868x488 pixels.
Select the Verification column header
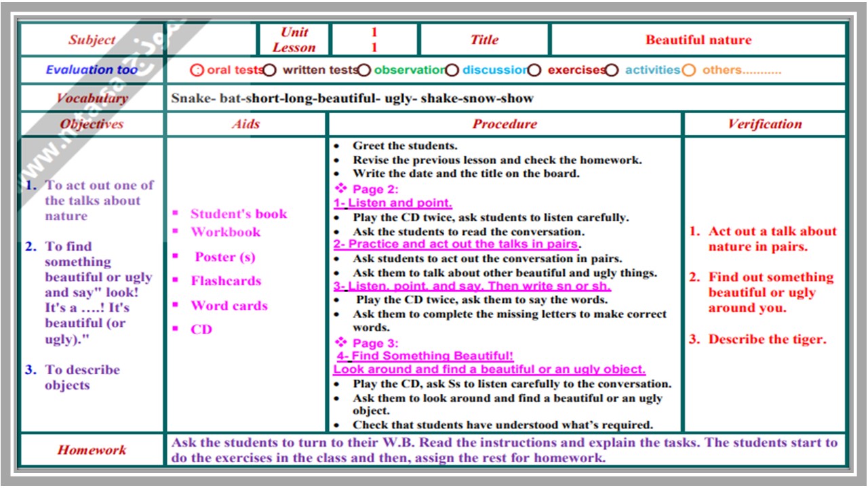[765, 124]
